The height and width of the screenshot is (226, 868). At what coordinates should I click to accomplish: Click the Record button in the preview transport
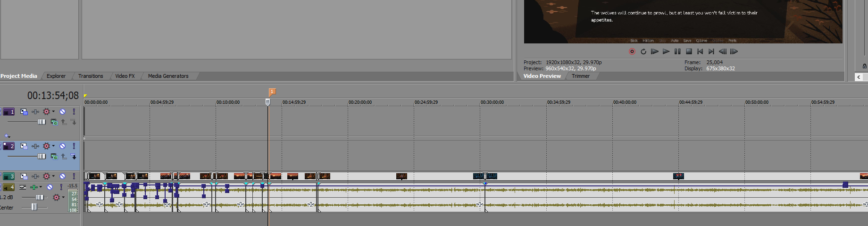click(x=632, y=51)
